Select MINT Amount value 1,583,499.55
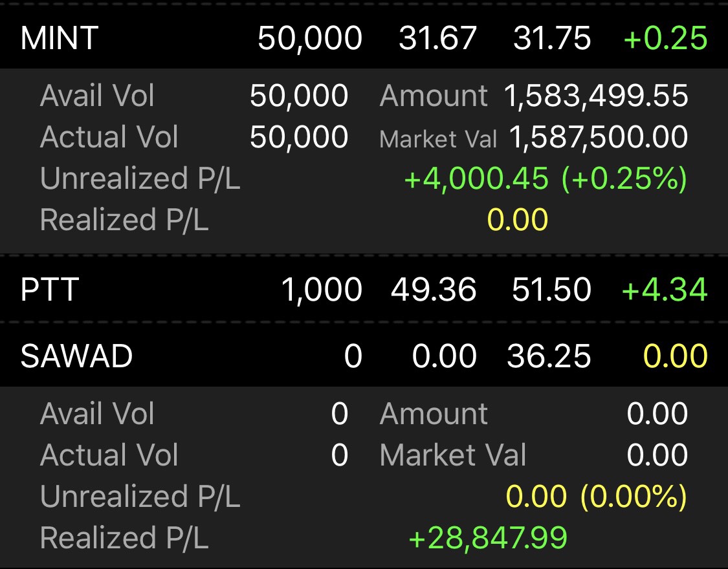The height and width of the screenshot is (569, 728). (596, 96)
